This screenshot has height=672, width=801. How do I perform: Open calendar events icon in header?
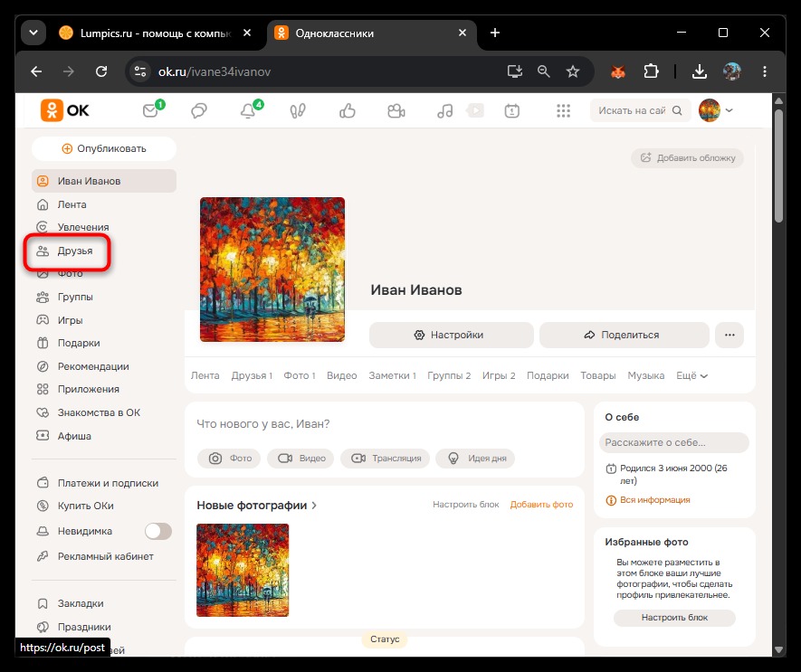[512, 111]
